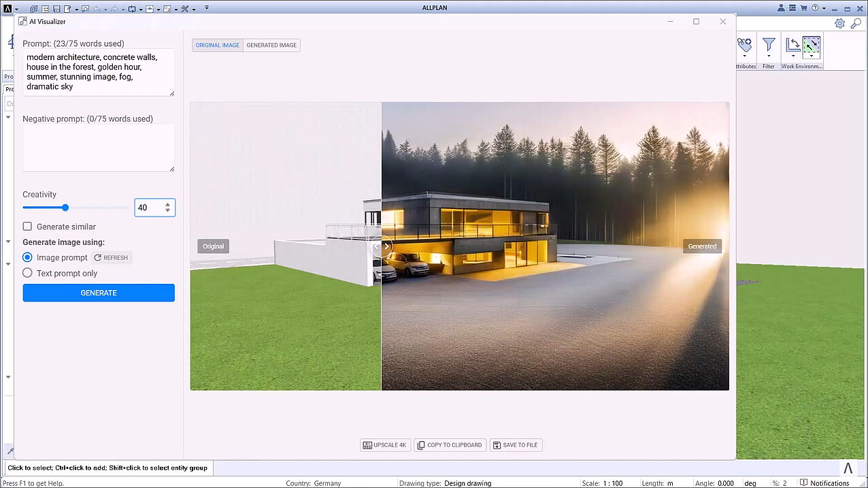Click the Copy to Clipboard button

[450, 445]
